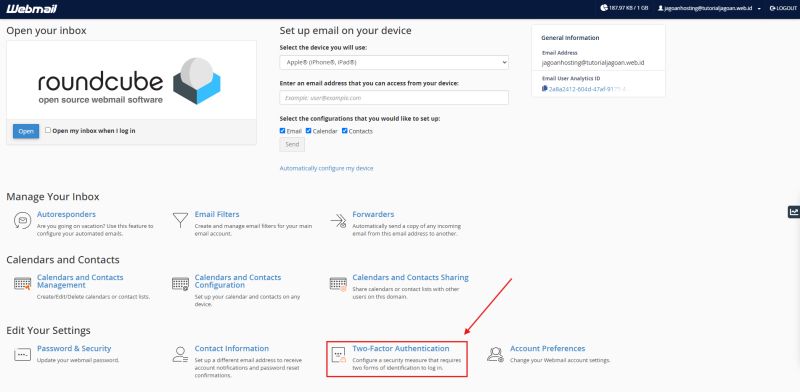Viewport: 800px width, 392px height.
Task: Click the Send button
Action: (x=292, y=144)
